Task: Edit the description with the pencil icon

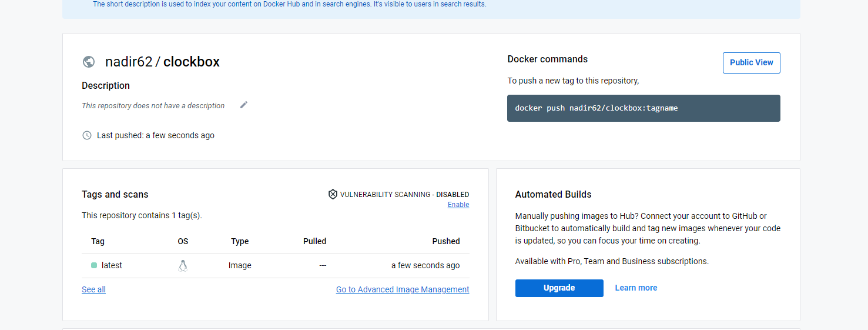Action: coord(244,105)
